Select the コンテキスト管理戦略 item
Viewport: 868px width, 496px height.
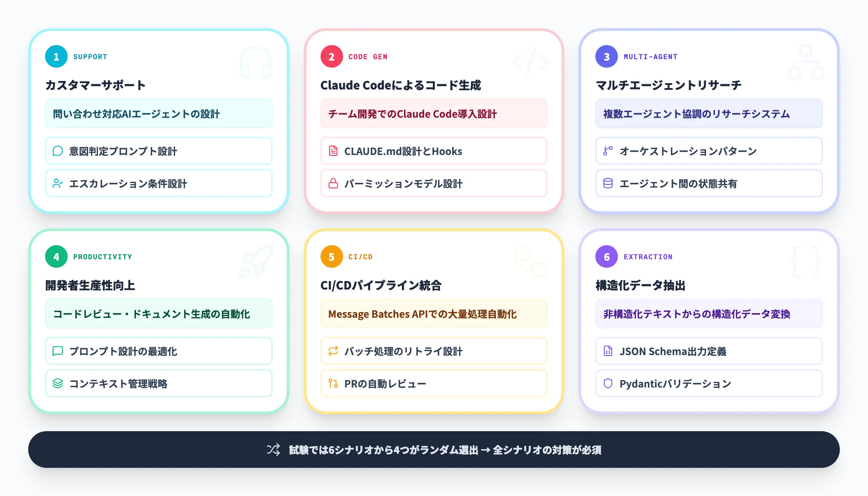(x=159, y=384)
